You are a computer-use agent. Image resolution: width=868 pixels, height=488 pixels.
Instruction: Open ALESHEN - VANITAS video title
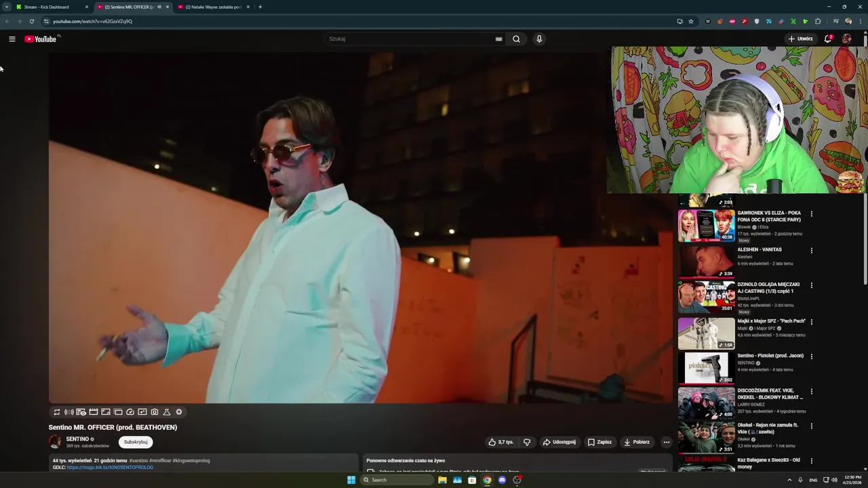pos(759,249)
